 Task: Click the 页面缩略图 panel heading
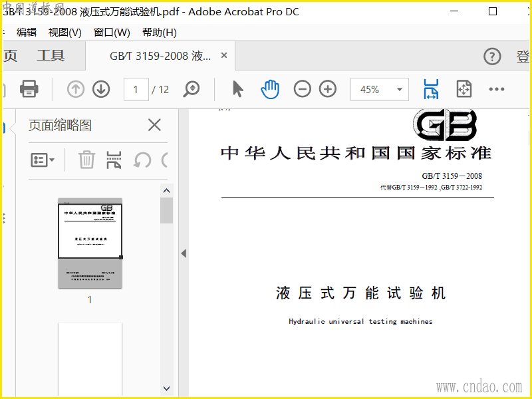[x=60, y=125]
